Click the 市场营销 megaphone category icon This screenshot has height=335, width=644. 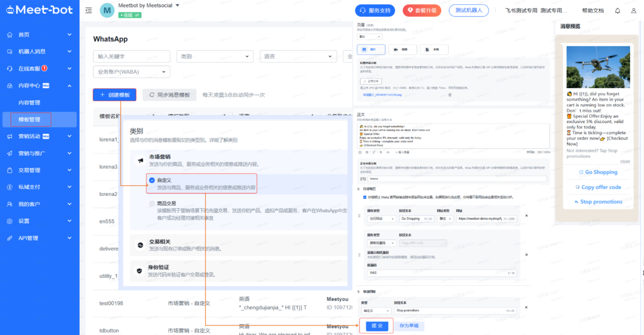[x=140, y=160]
